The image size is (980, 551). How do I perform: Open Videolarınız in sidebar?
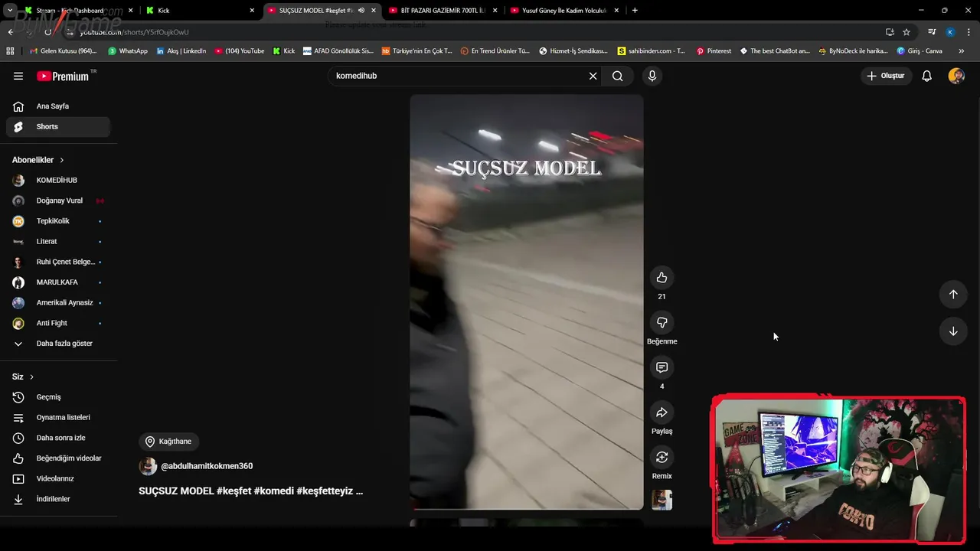click(x=58, y=479)
